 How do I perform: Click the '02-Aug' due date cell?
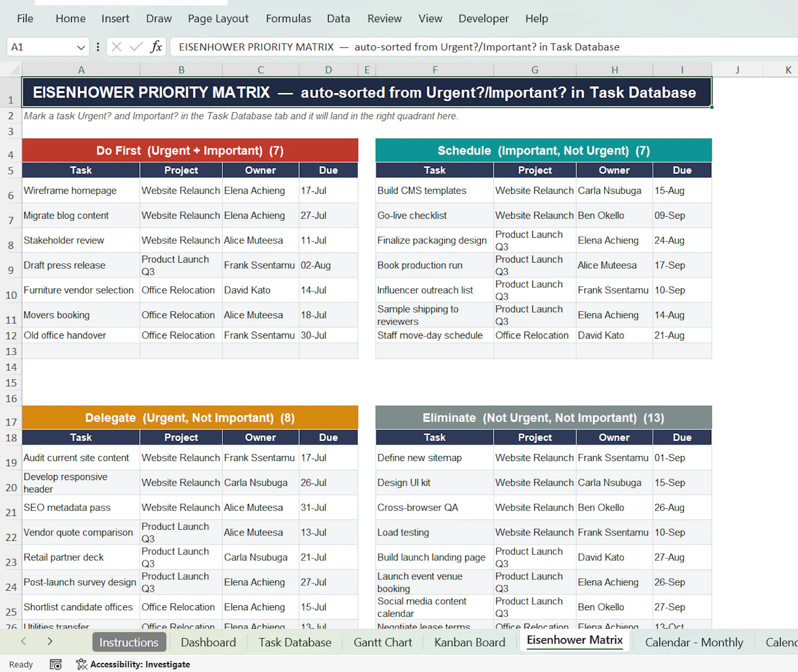click(x=328, y=265)
